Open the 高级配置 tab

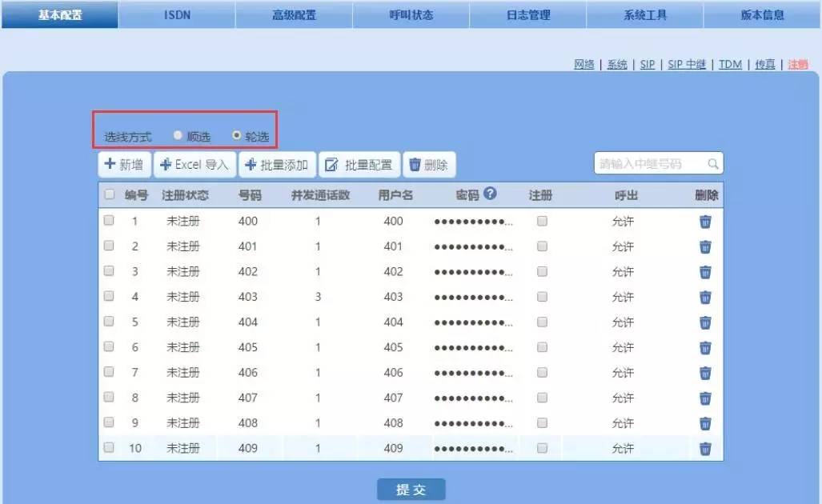tap(294, 15)
